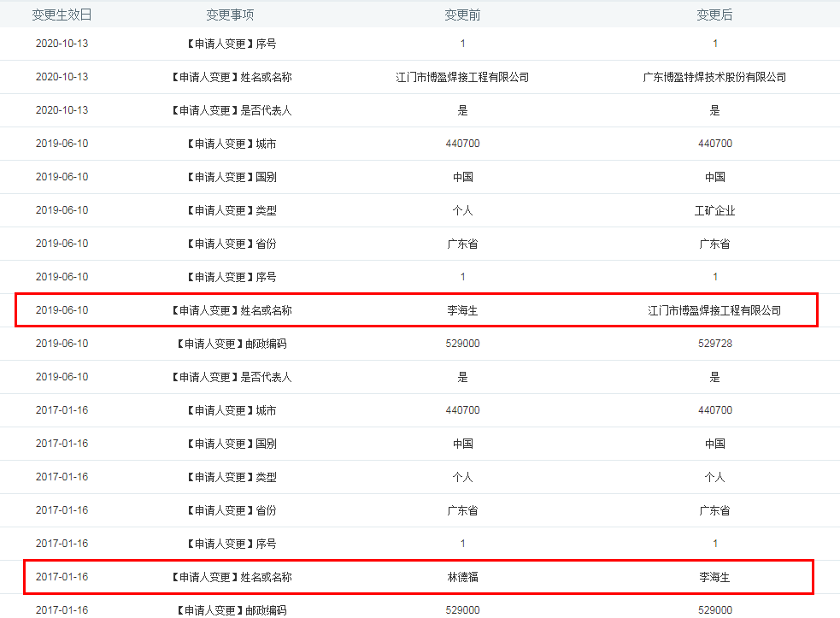Click the 变更后 column header
The width and height of the screenshot is (840, 618).
(x=714, y=15)
